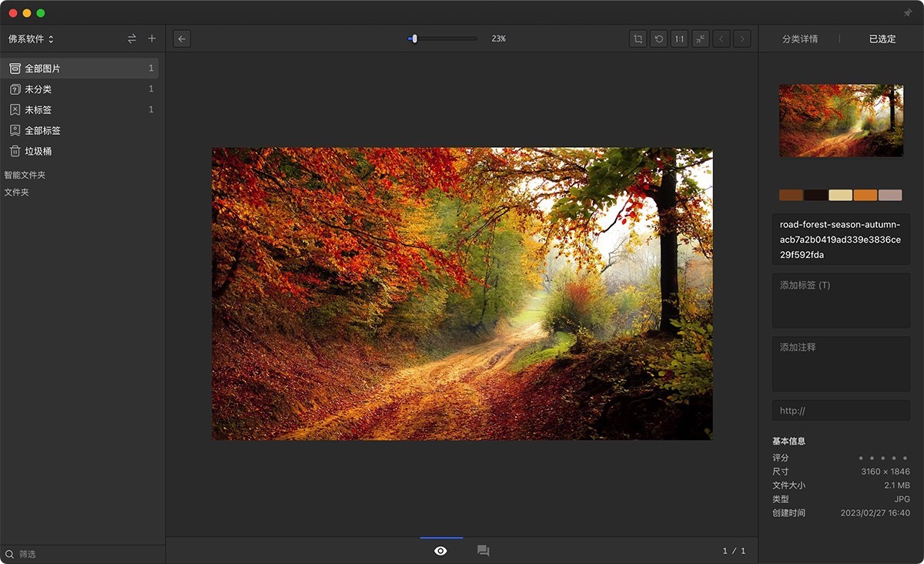924x564 pixels.
Task: Switch to the 分类详情 tab
Action: coord(801,39)
